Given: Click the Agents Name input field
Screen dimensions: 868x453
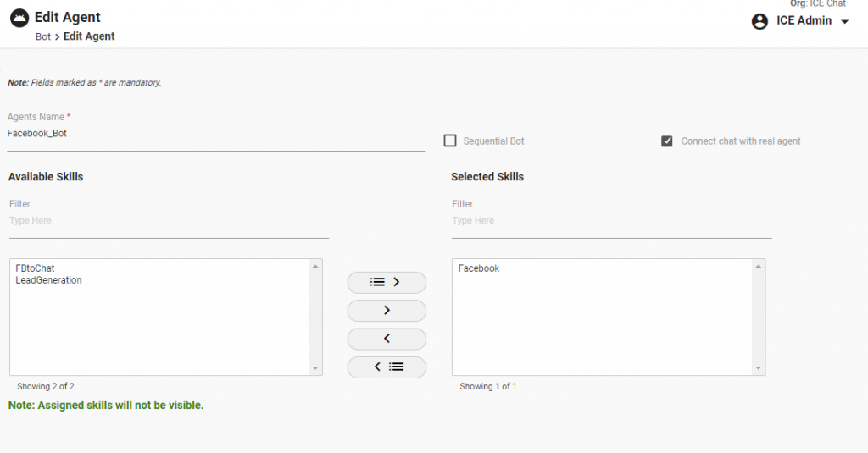Looking at the screenshot, I should pyautogui.click(x=215, y=134).
